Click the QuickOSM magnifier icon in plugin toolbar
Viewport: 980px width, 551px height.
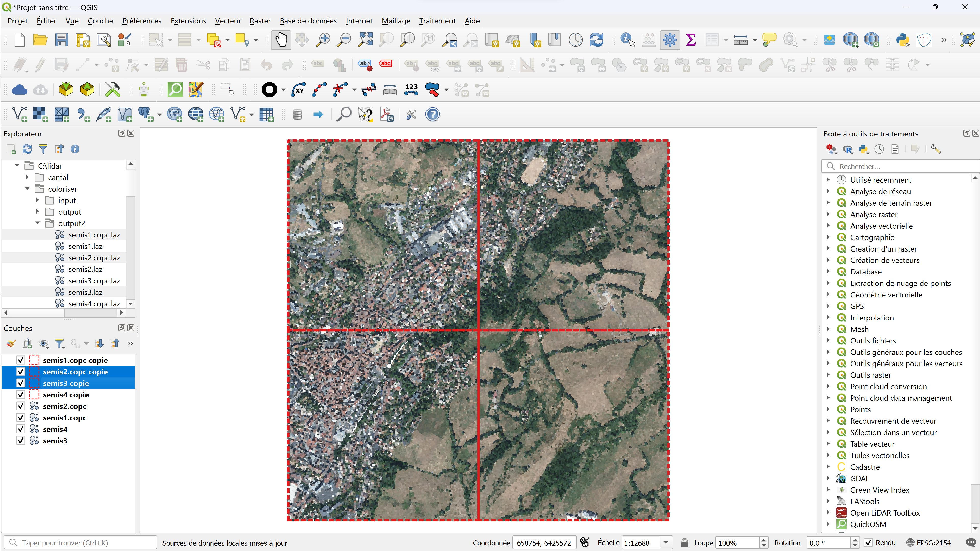pyautogui.click(x=175, y=90)
